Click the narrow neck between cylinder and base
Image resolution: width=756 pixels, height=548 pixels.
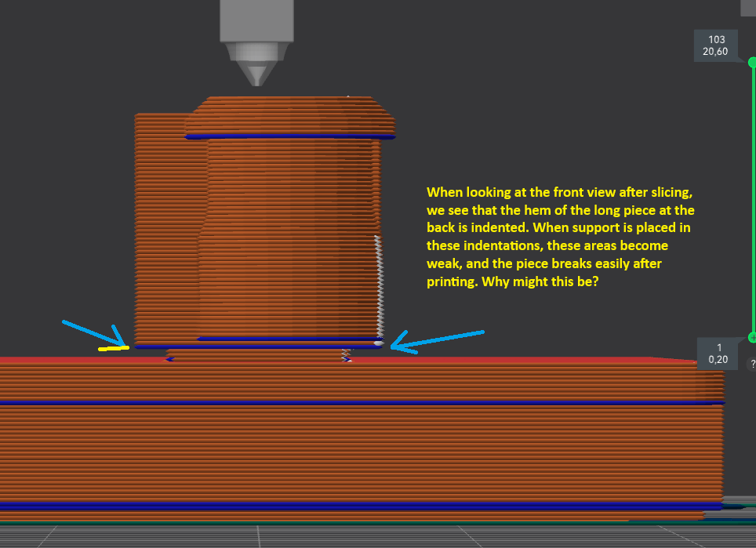(258, 354)
